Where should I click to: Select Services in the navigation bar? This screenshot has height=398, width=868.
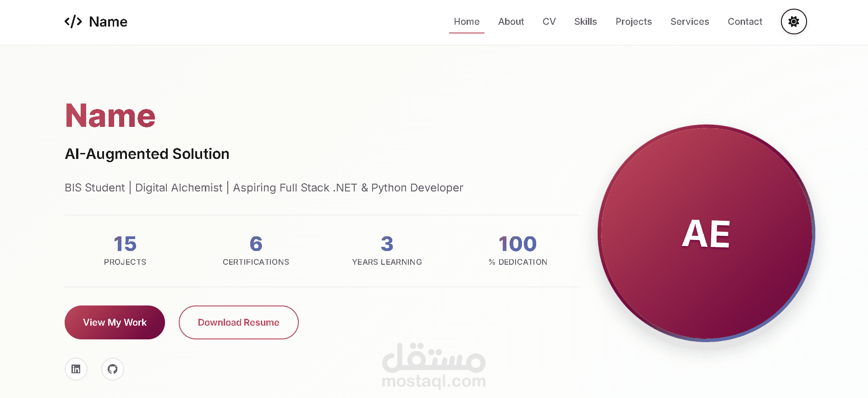690,22
